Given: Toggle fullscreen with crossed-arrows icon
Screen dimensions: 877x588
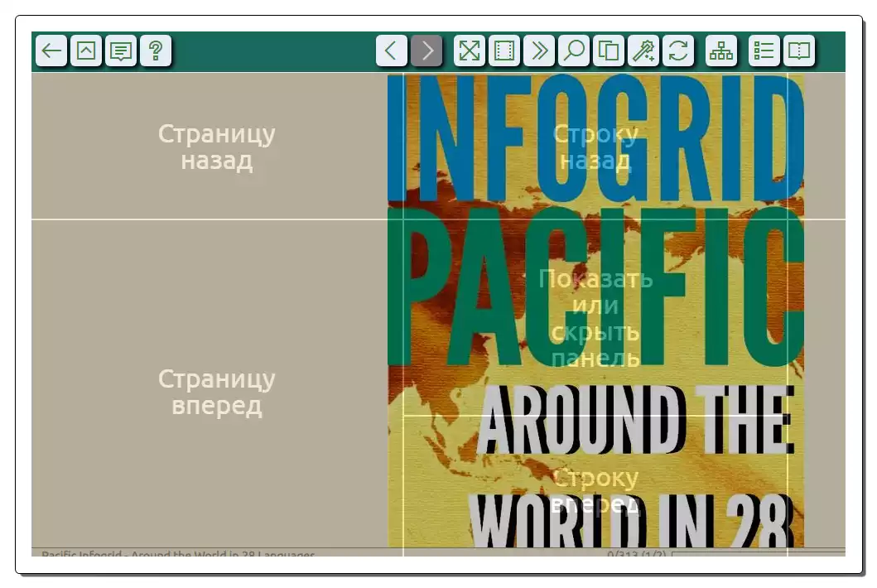Looking at the screenshot, I should coord(470,51).
